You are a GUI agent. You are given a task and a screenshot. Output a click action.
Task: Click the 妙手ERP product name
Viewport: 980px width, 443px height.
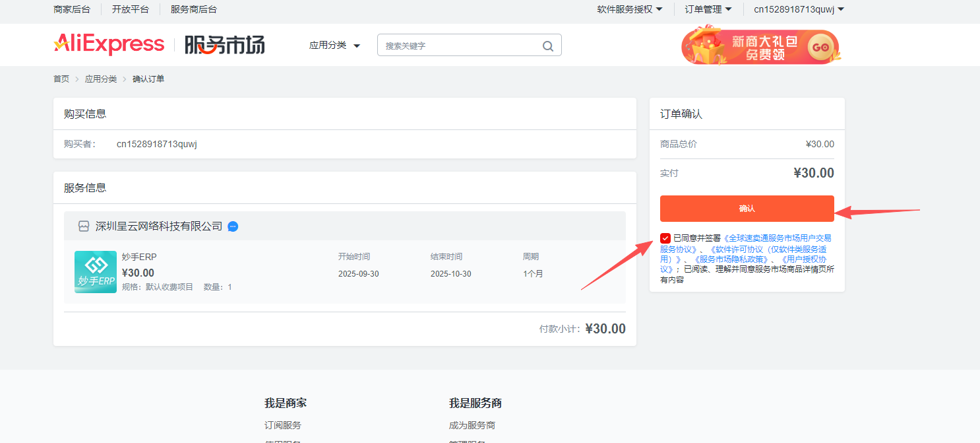click(x=139, y=257)
